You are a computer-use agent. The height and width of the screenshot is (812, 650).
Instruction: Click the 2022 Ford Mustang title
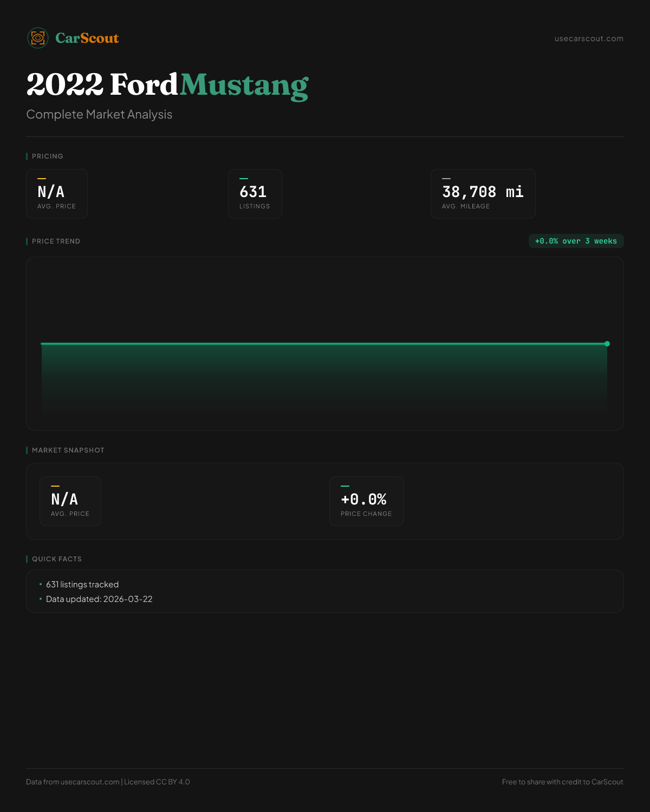coord(167,85)
